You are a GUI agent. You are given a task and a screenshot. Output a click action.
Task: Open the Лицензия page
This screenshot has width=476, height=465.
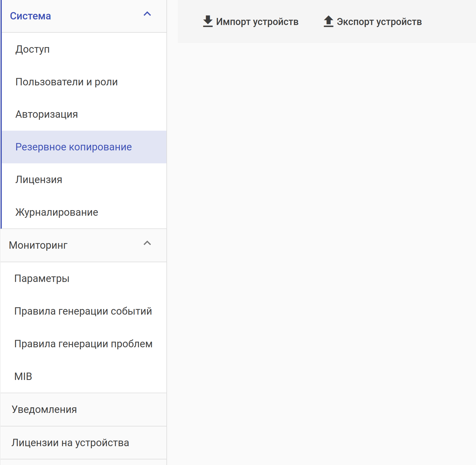pos(39,180)
